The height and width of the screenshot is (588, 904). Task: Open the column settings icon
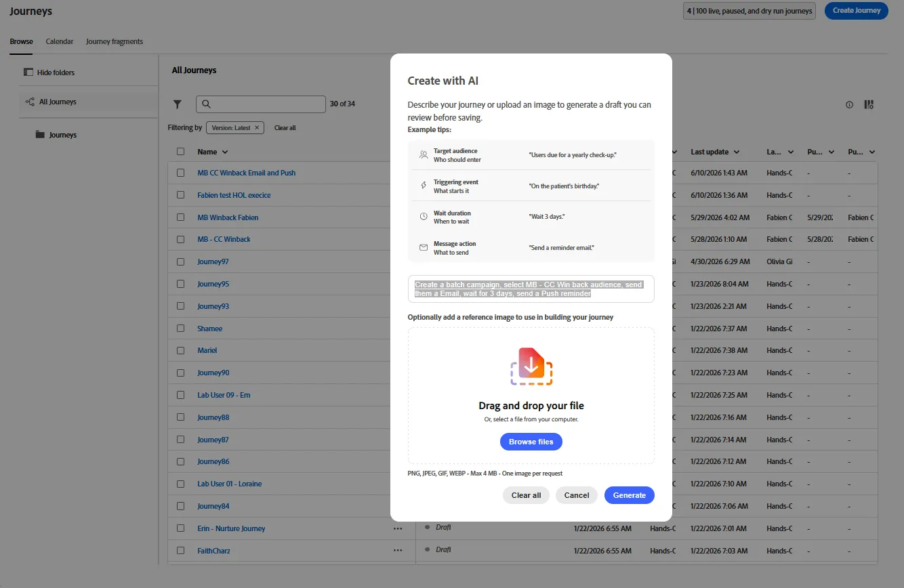[x=869, y=105]
